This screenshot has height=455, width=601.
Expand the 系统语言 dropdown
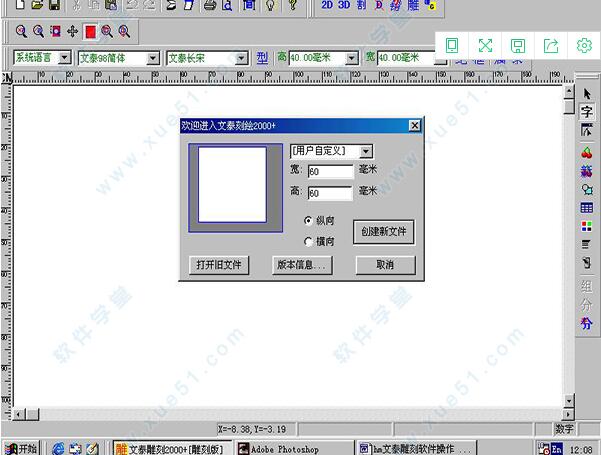pos(65,58)
